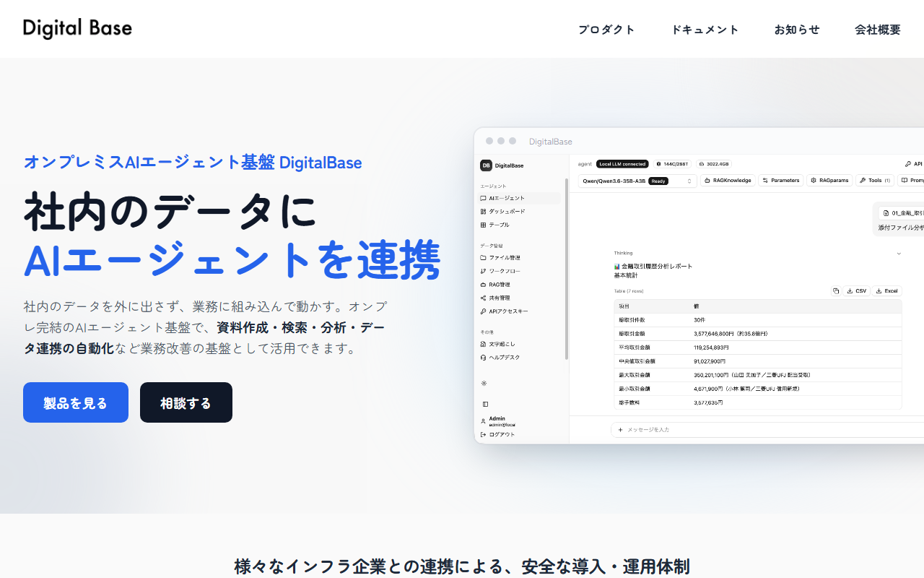Click the Parameters toolbar button
The height and width of the screenshot is (578, 924).
(x=781, y=181)
